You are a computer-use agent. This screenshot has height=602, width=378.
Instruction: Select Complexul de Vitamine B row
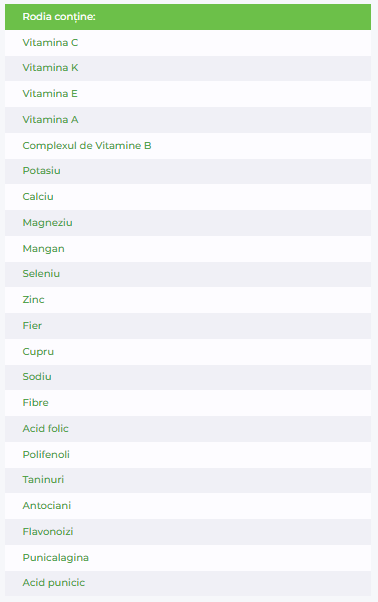click(188, 146)
